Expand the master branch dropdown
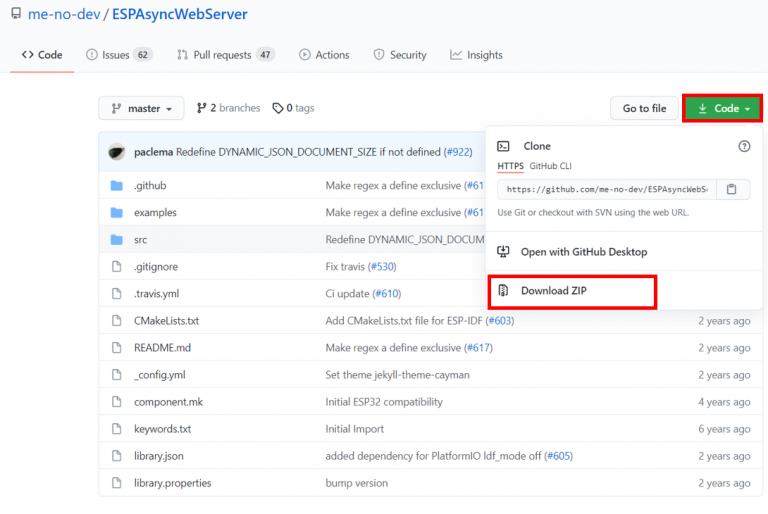The image size is (768, 514). (141, 108)
